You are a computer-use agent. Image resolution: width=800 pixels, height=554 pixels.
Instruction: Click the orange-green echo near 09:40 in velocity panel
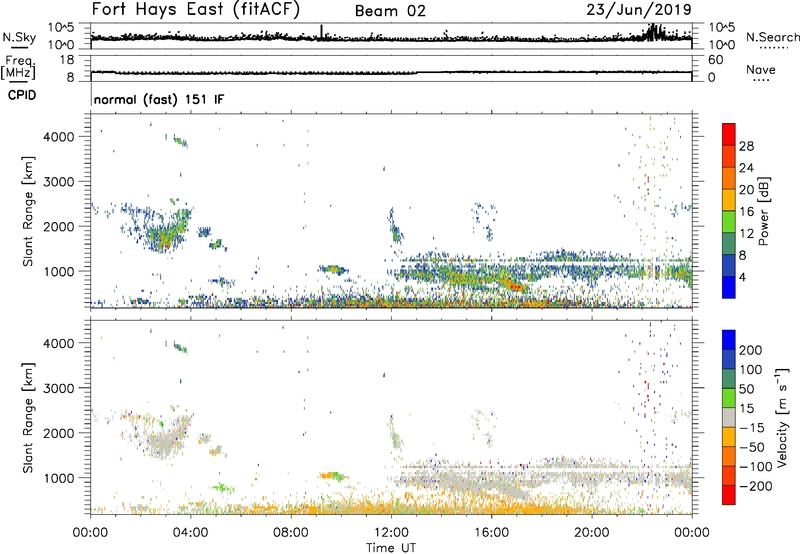(333, 475)
